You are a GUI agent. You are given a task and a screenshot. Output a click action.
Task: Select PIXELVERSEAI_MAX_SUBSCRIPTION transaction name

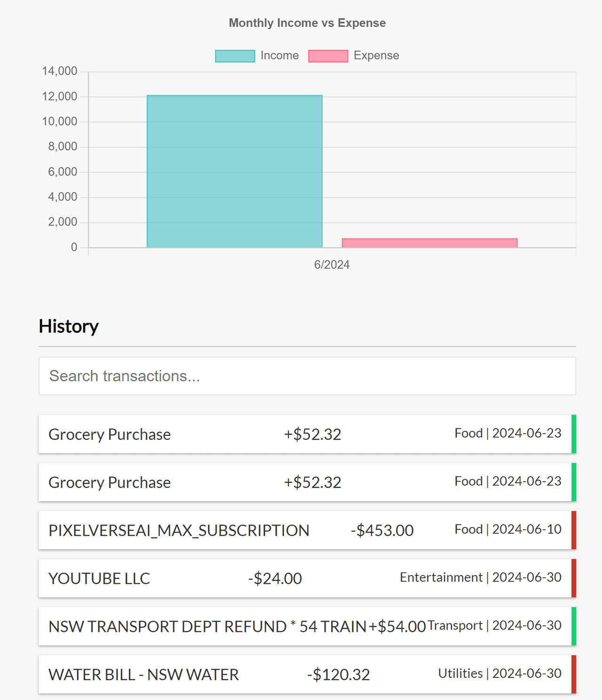tap(179, 530)
